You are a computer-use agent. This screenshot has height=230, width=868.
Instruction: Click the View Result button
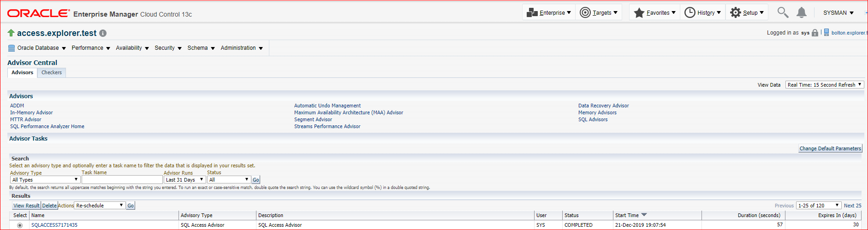(x=27, y=206)
